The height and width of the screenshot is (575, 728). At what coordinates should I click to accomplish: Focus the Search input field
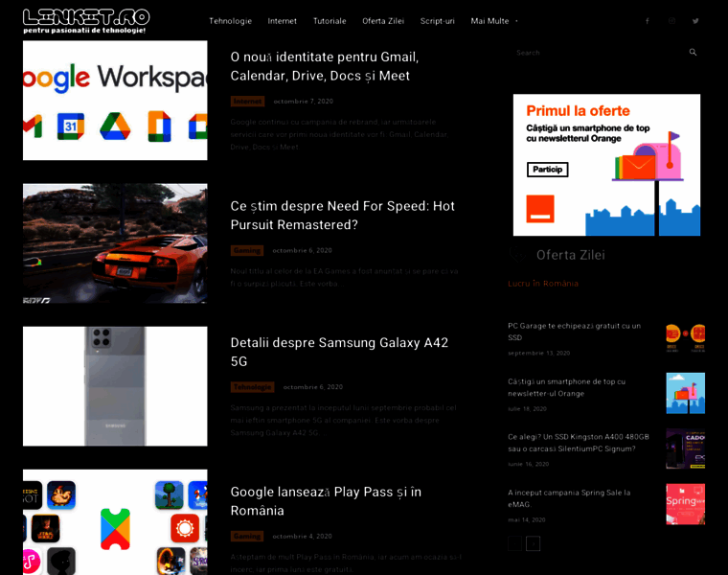(x=599, y=53)
